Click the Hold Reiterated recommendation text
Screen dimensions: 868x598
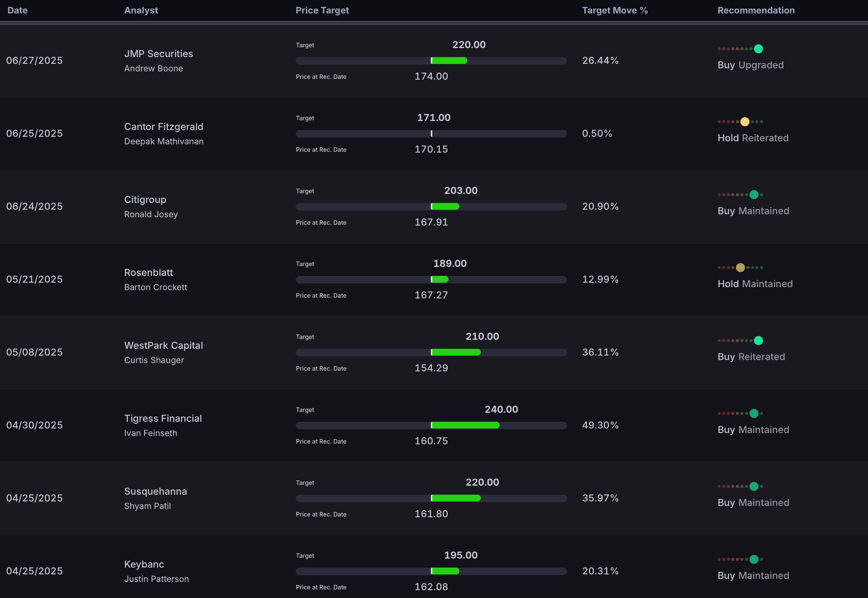click(753, 138)
